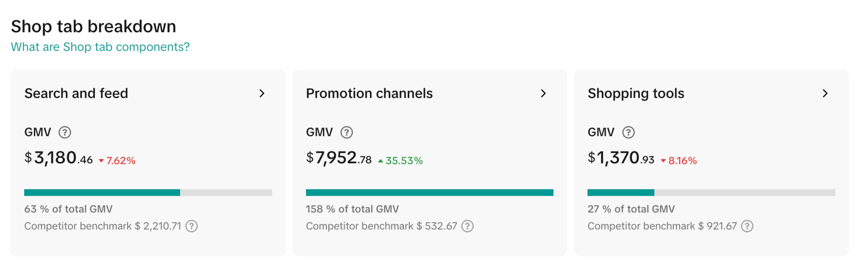Click the $1,370.93 GMV value
Screen dimensions: 868x274
tap(621, 158)
